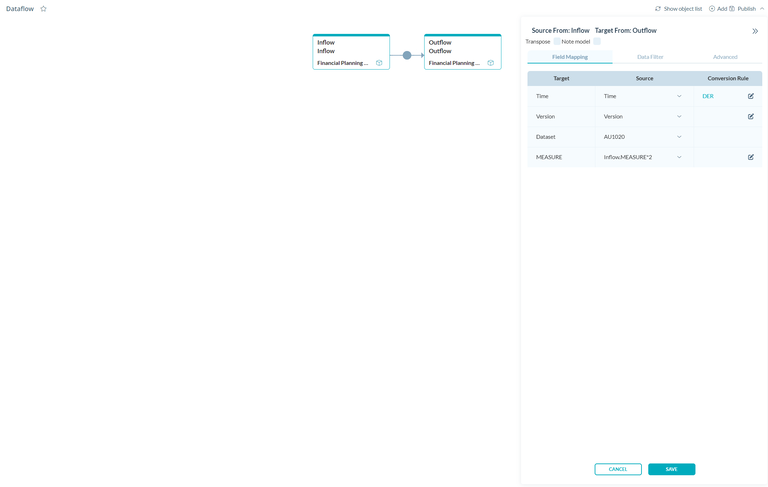Switch to the Data Filter tab
The image size is (768, 487).
pos(650,57)
